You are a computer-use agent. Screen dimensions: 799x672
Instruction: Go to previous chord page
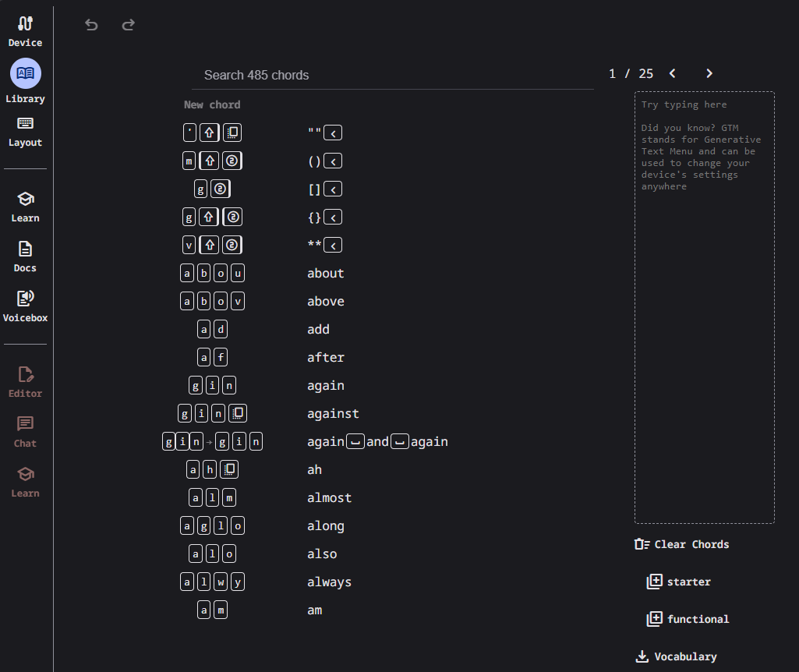[x=673, y=73]
